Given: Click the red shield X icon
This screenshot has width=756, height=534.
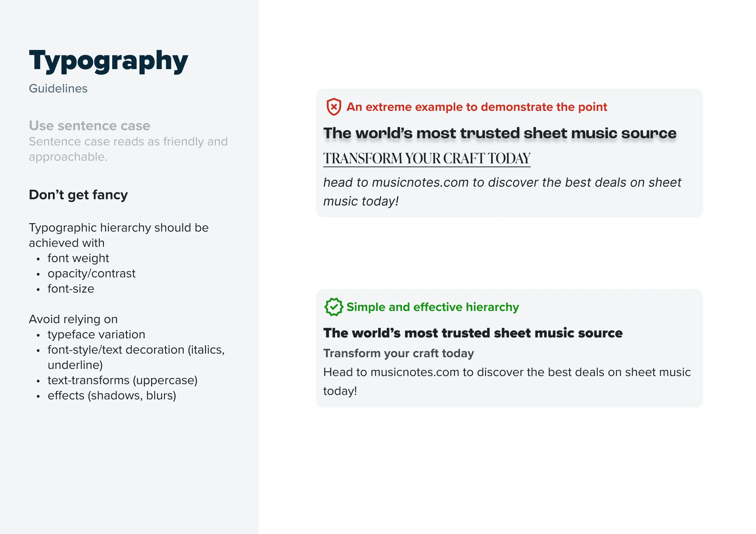Looking at the screenshot, I should point(333,107).
